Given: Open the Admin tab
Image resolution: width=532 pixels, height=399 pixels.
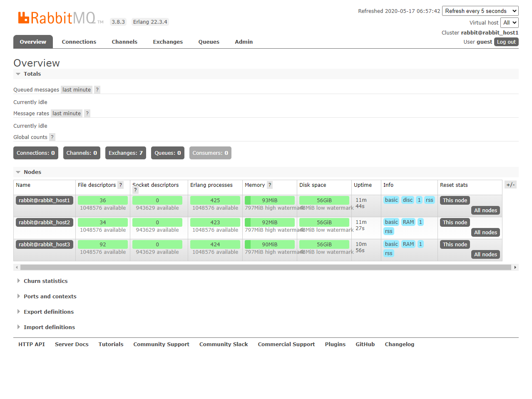Looking at the screenshot, I should [x=244, y=42].
